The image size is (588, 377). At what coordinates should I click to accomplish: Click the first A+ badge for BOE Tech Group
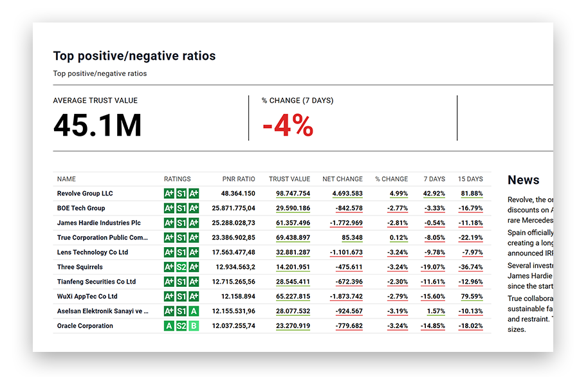[169, 208]
